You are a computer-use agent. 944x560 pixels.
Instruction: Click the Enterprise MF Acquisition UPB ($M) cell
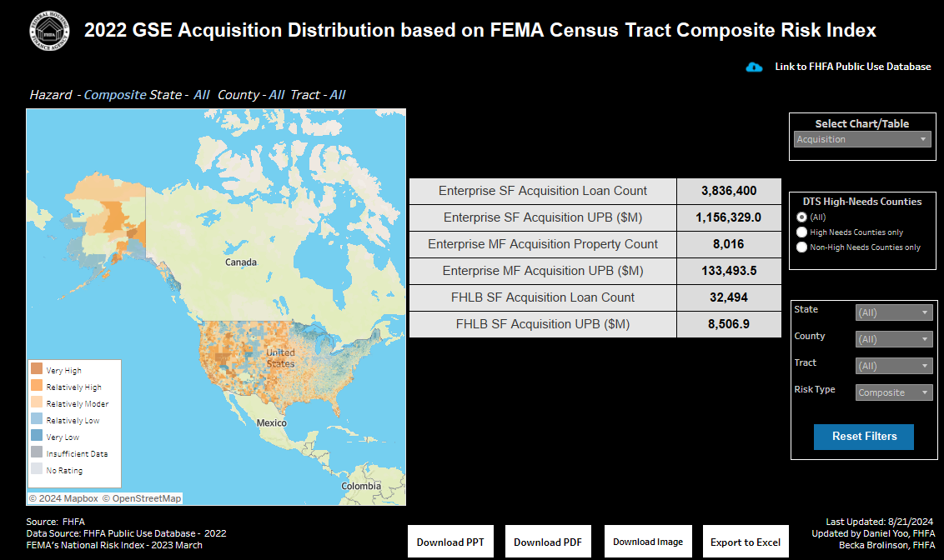[543, 271]
